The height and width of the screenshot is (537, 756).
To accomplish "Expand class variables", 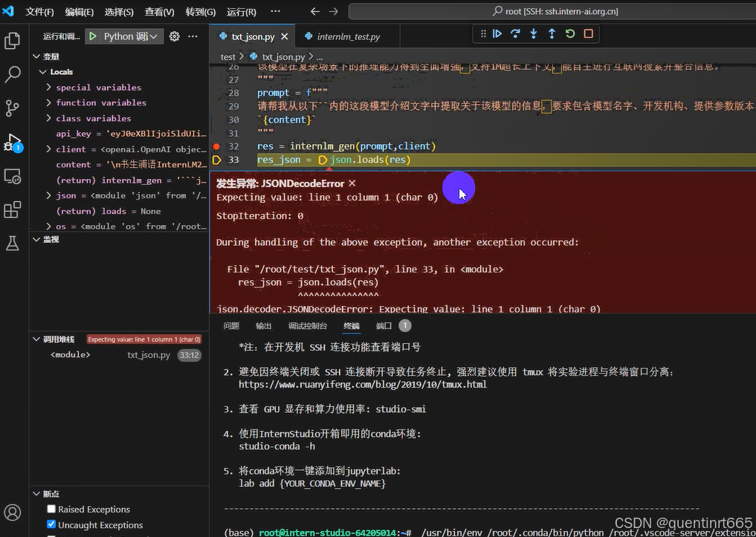I will (x=48, y=118).
